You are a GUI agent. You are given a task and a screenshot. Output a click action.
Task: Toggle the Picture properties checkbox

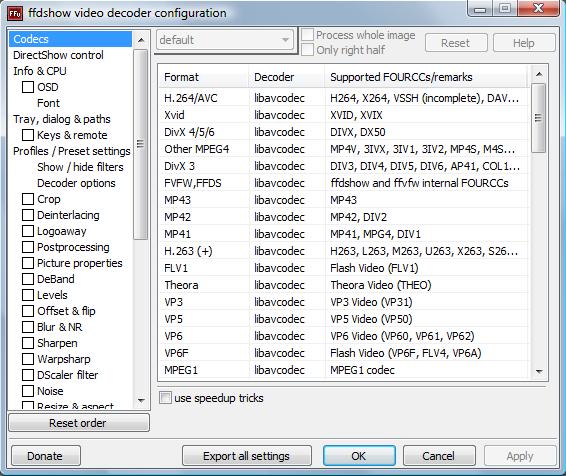click(28, 263)
